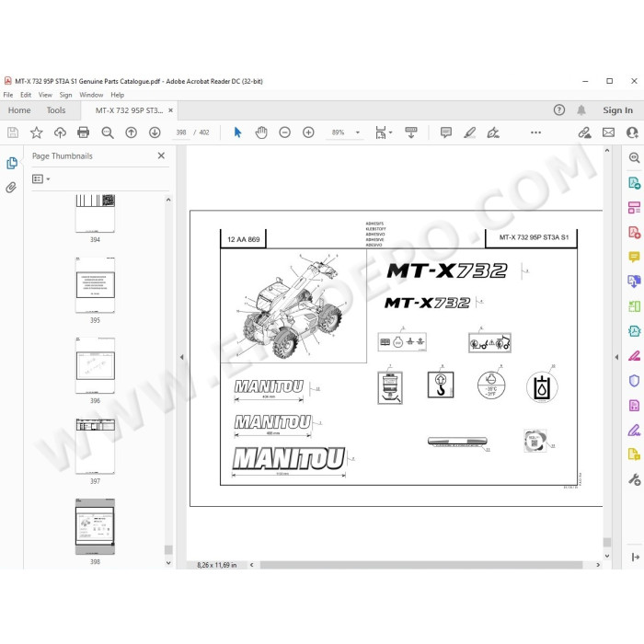Open Protect shield tool in right pane
This screenshot has height=644, width=644.
tap(634, 381)
